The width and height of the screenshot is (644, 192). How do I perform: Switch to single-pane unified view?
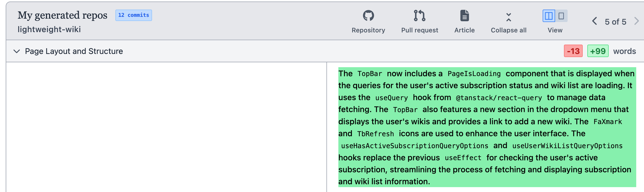click(561, 16)
